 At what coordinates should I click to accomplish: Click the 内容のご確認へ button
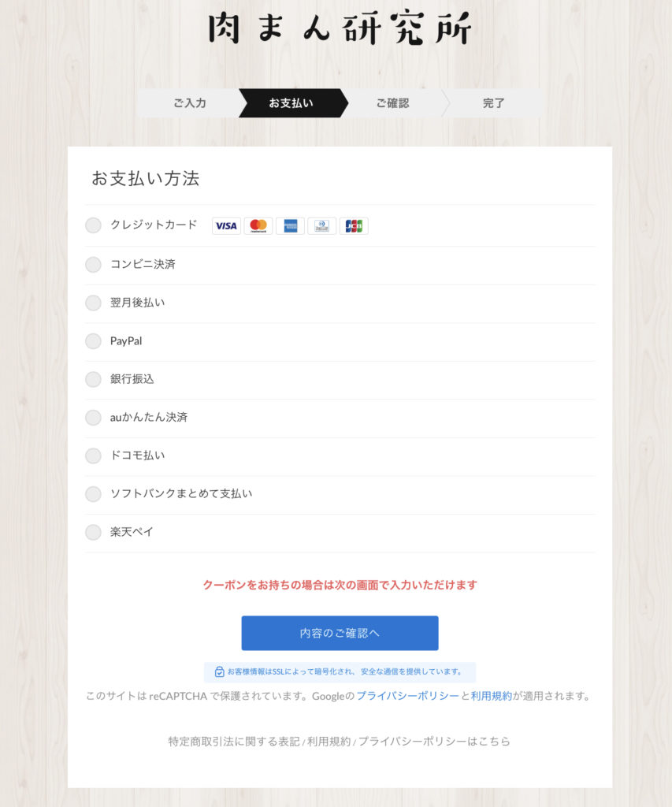(340, 633)
